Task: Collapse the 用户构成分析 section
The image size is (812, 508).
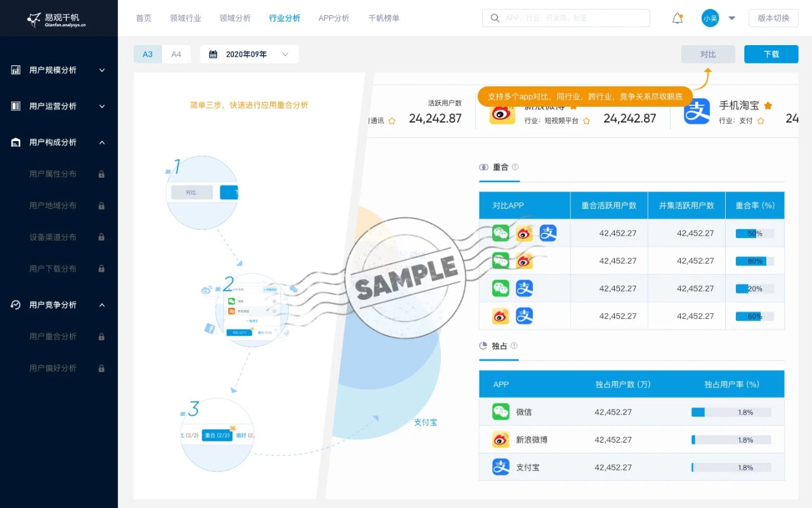Action: [x=102, y=142]
